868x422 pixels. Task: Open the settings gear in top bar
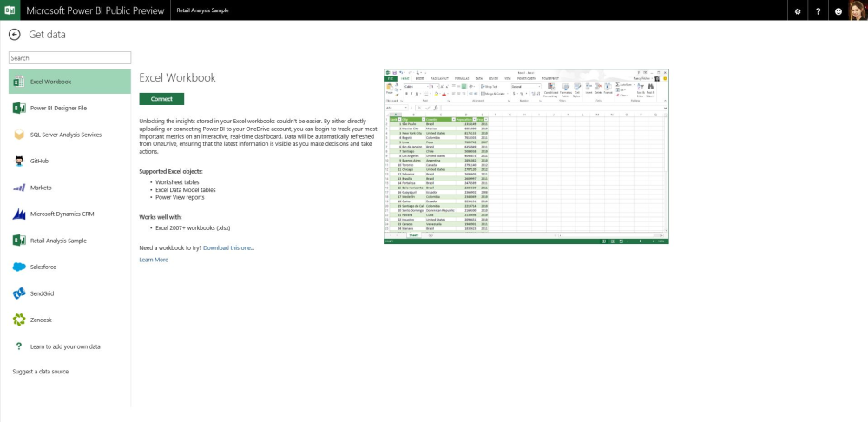click(x=798, y=10)
